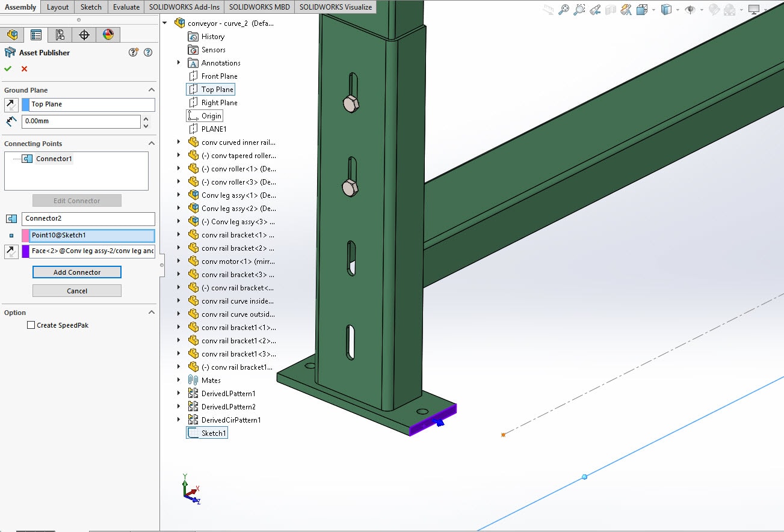Click the Previous View icon
The height and width of the screenshot is (532, 784).
[x=594, y=10]
